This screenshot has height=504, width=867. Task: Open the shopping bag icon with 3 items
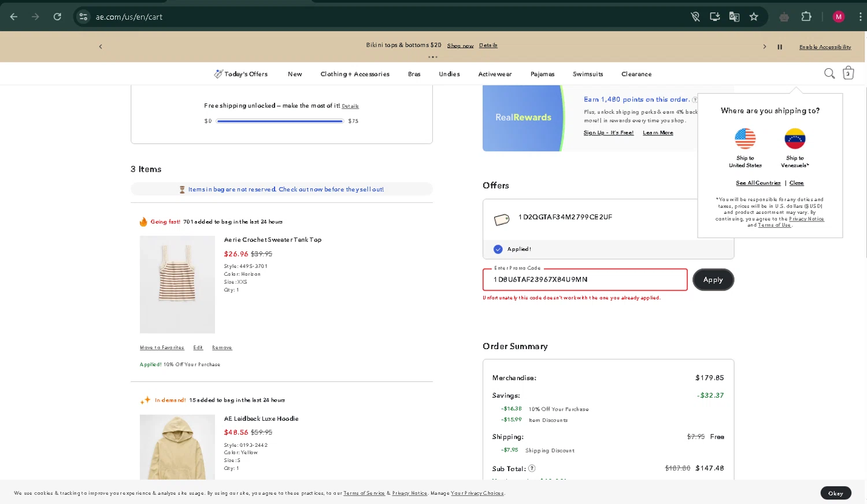(x=848, y=73)
